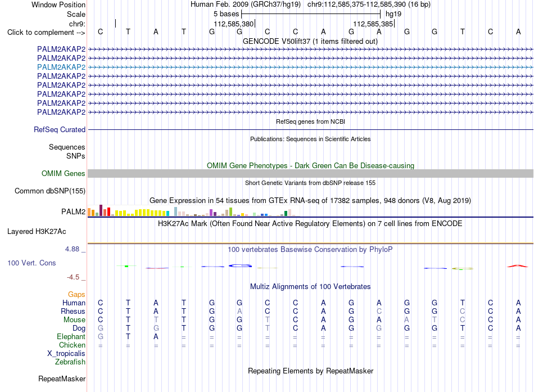Click '100 vertebrates Basewise Conservation by PhyloP' title
534x392 pixels.
pos(310,250)
